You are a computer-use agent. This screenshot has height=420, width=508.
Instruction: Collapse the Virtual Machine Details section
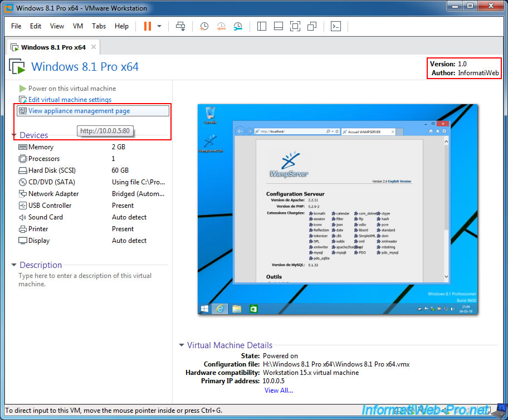point(182,345)
